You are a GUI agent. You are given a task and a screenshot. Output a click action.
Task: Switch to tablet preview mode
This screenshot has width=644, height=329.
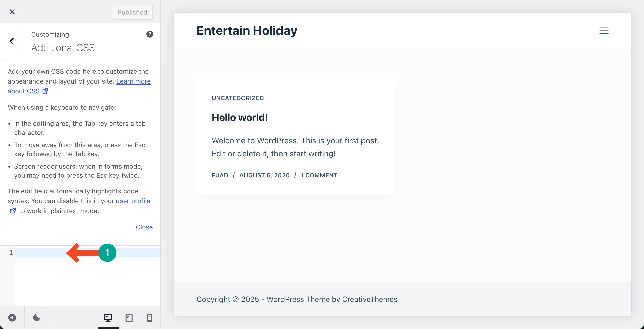129,318
